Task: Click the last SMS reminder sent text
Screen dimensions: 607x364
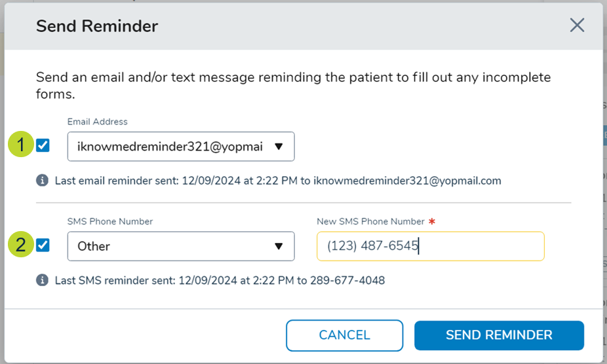Action: click(220, 280)
